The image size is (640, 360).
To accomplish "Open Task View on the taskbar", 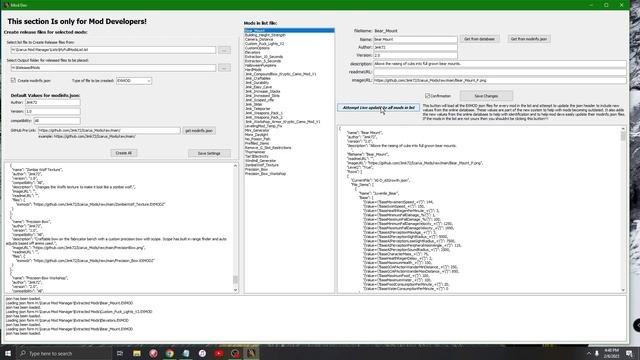I will [x=120, y=353].
